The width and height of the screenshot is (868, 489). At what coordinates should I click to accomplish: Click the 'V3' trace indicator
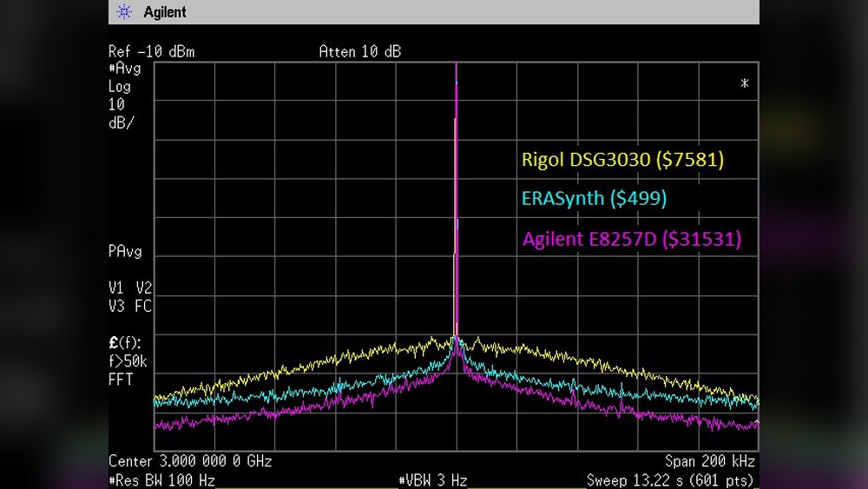(x=115, y=307)
